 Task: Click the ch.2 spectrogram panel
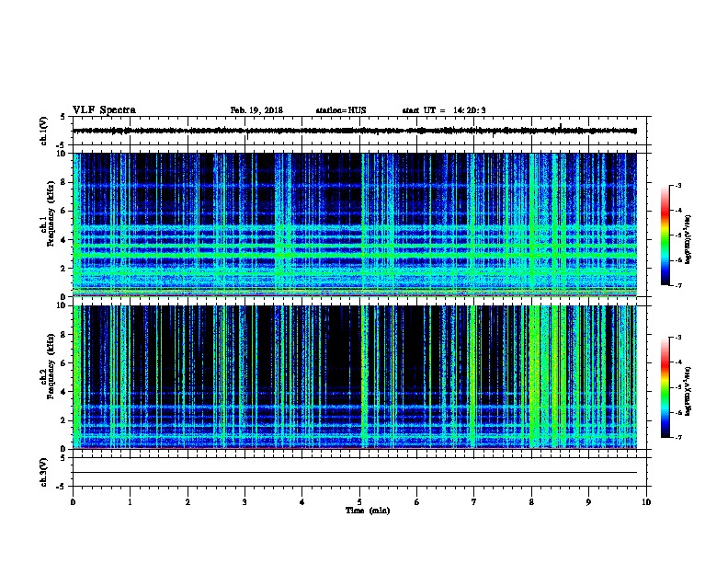pyautogui.click(x=355, y=377)
